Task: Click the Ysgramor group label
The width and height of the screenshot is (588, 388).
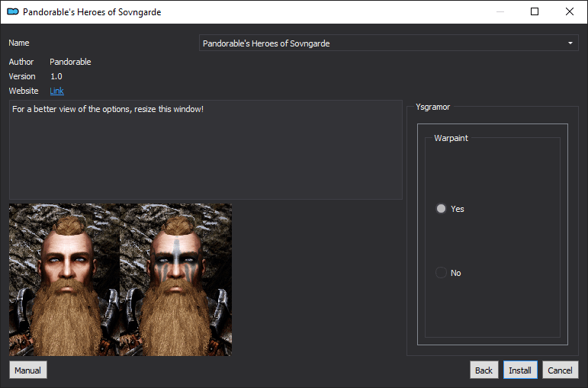Action: pos(432,107)
